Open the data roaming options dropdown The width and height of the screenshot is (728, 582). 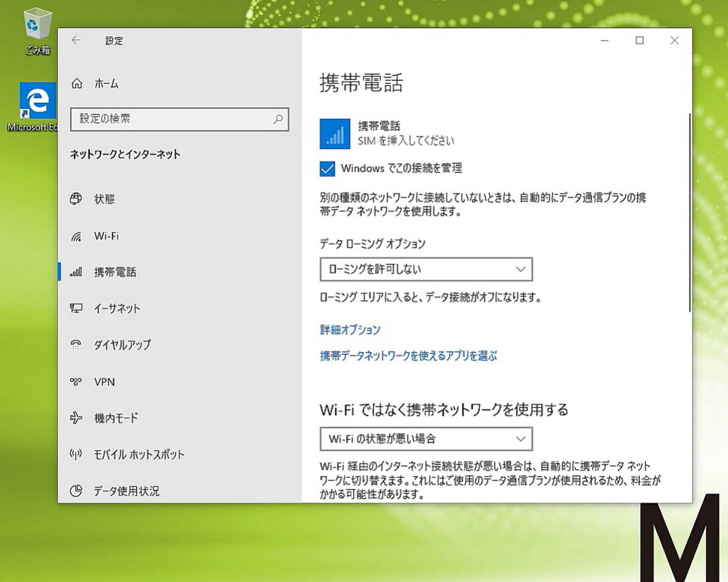426,269
